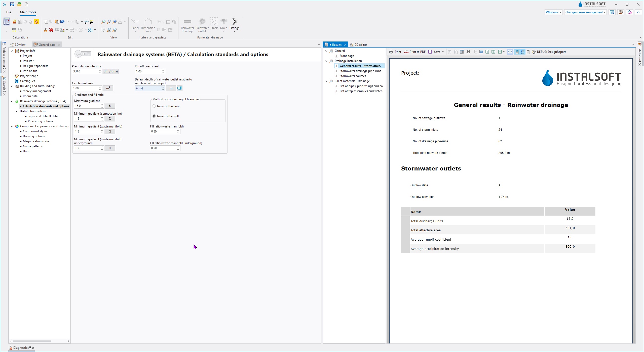Click the Print to PDF button
The height and width of the screenshot is (352, 644).
point(415,52)
